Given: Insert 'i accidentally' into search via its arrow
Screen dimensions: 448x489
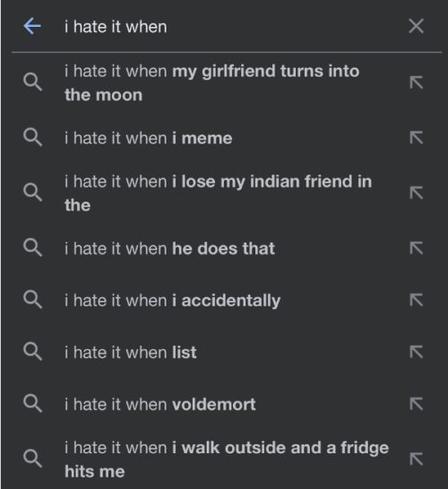Looking at the screenshot, I should (x=417, y=300).
